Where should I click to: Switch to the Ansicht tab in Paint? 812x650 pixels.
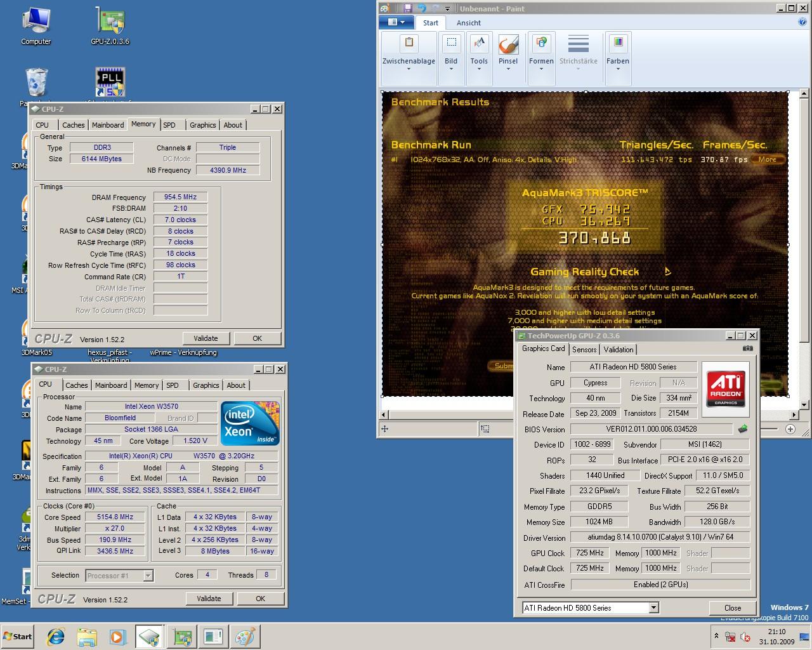pos(469,23)
